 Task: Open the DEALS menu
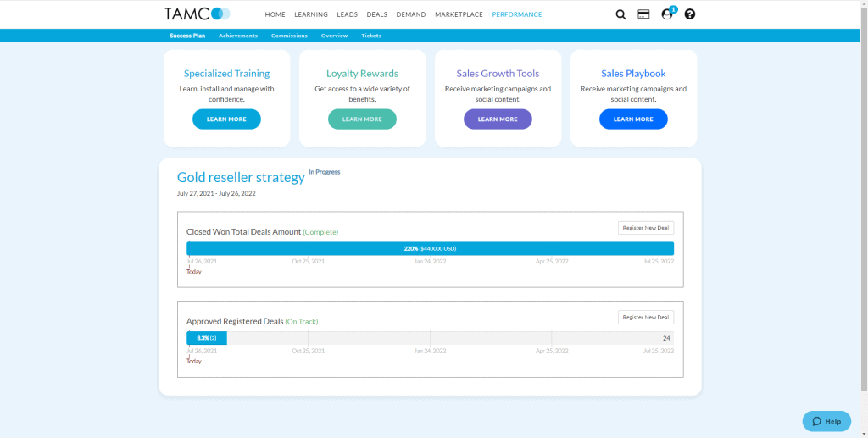tap(377, 14)
